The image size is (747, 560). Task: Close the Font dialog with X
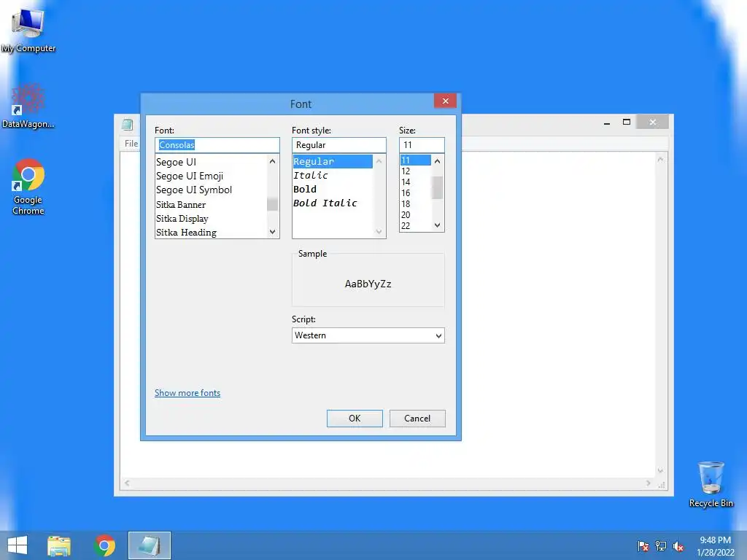coord(445,101)
